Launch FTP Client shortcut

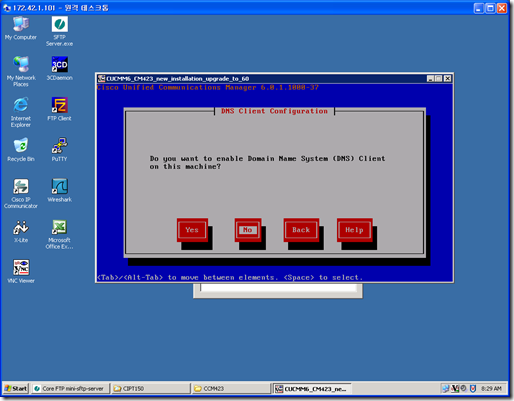click(59, 109)
